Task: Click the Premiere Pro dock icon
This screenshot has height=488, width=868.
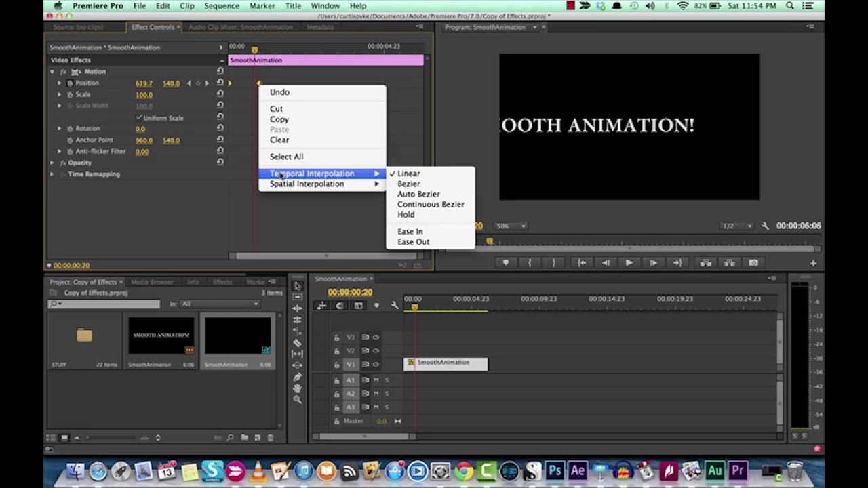Action: [x=738, y=470]
